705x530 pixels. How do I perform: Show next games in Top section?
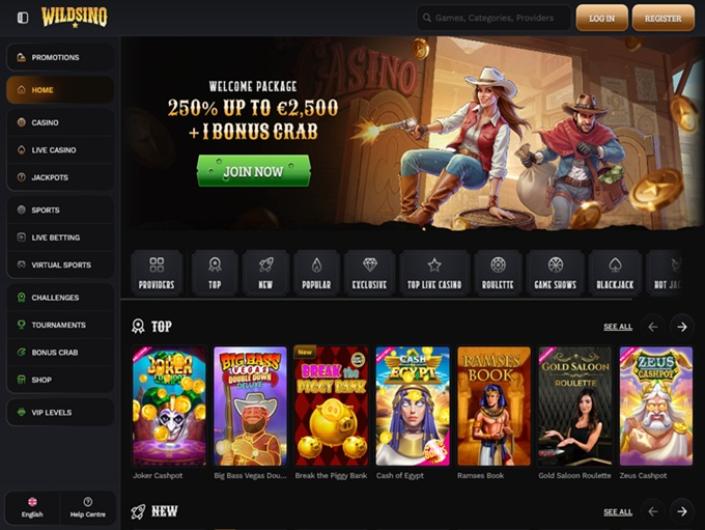[682, 327]
